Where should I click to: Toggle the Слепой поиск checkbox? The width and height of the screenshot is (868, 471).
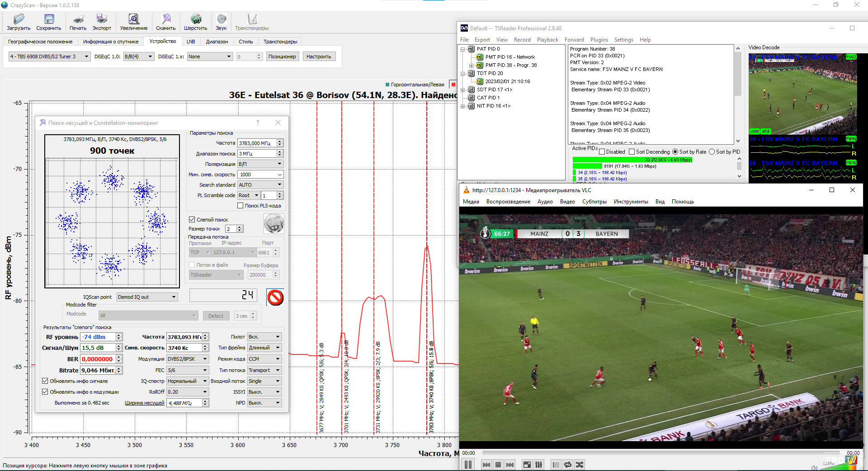(x=192, y=220)
